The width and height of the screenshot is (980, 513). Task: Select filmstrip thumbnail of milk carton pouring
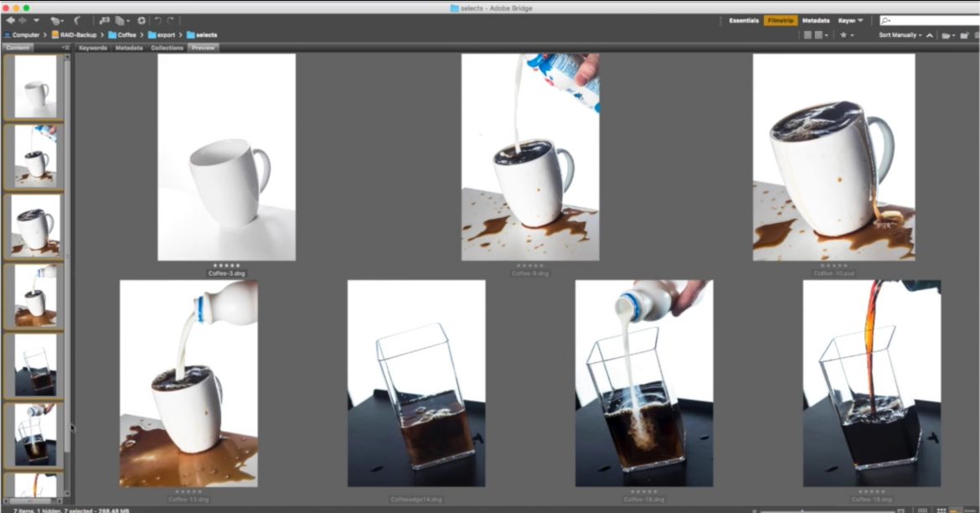tap(35, 157)
